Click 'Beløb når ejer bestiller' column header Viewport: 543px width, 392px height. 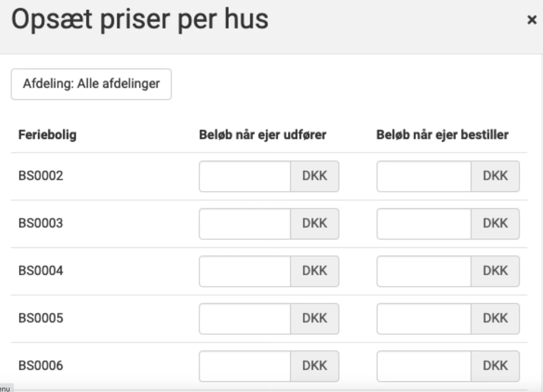(x=443, y=135)
